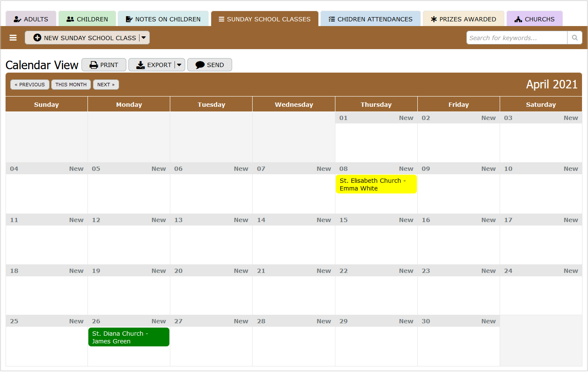Open Prizes Awarded asterisk icon tab
The image size is (588, 372).
(434, 19)
